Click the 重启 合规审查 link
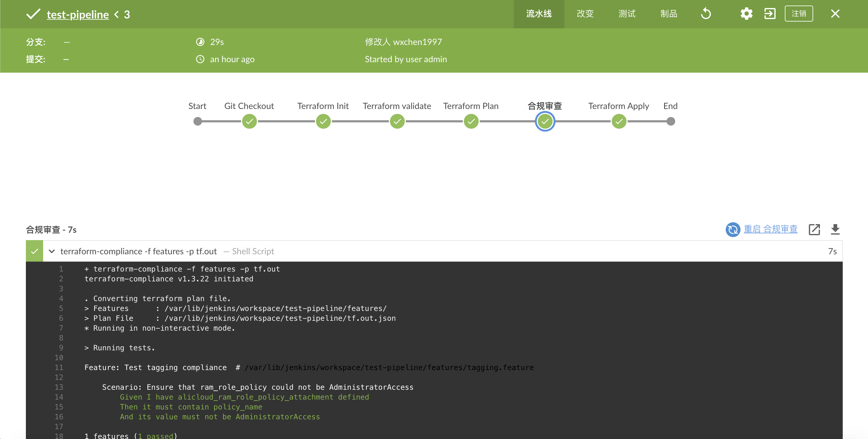Screen dimensions: 868x439 [771, 229]
